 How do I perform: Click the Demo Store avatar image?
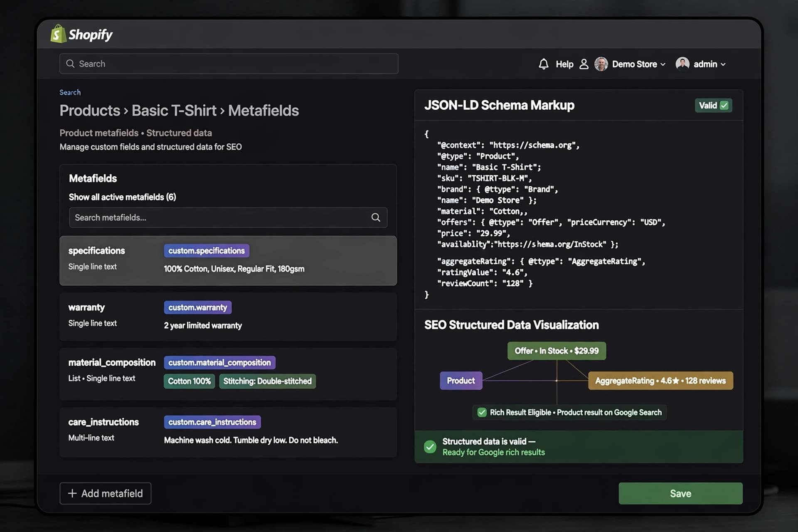click(601, 64)
